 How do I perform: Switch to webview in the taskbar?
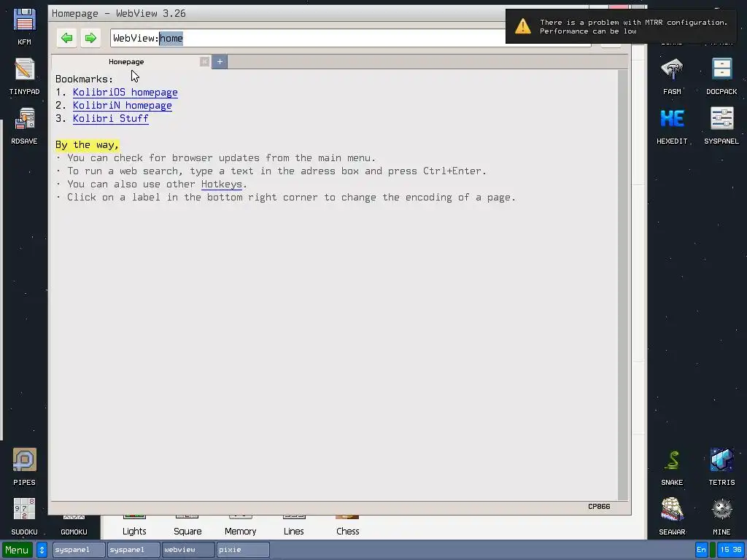(188, 550)
